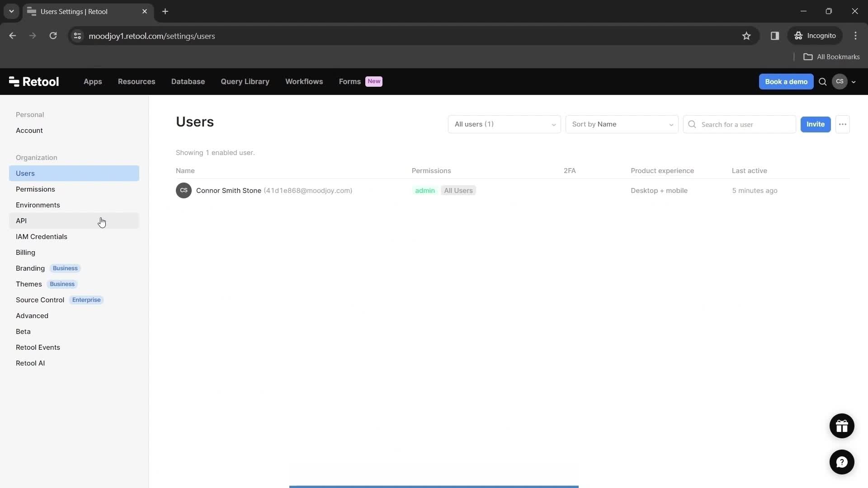
Task: Open the Apps menu
Action: tap(92, 81)
